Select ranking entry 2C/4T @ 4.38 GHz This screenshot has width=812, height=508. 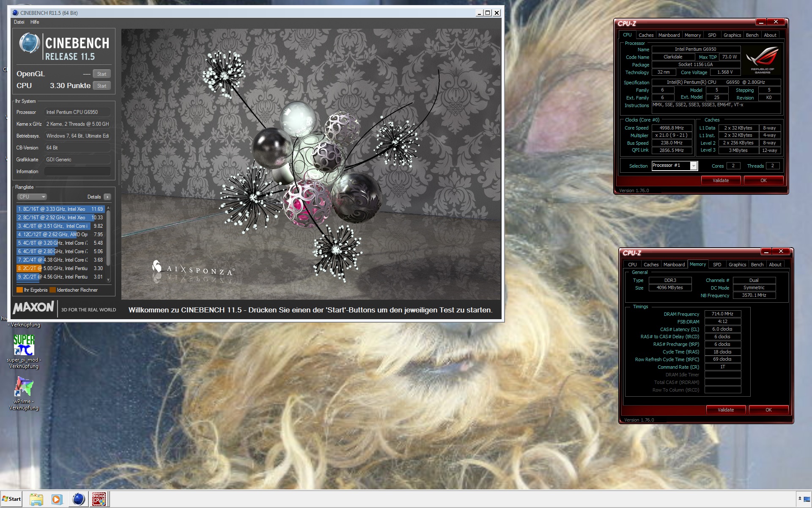(60, 260)
